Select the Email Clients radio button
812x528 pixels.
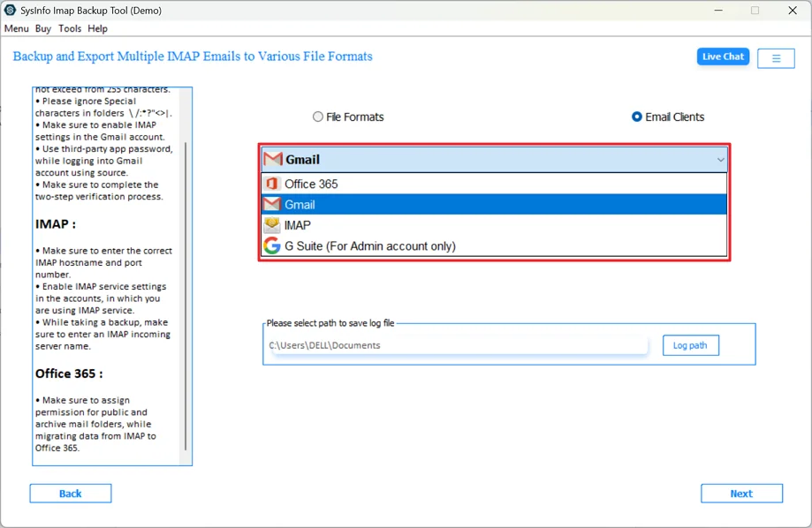pos(636,116)
